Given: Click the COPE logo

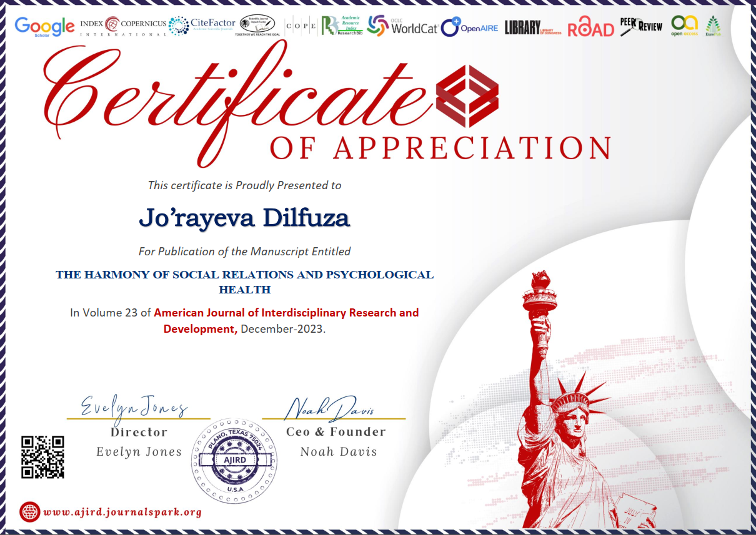Looking at the screenshot, I should point(301,26).
